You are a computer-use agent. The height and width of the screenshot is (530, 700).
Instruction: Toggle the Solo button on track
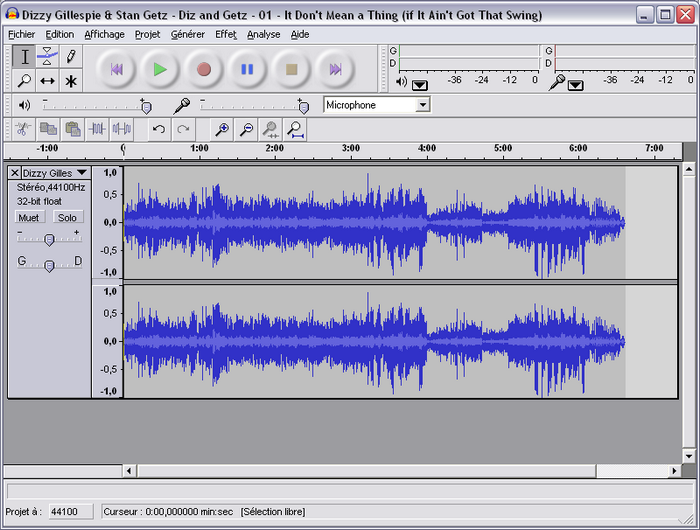coord(67,217)
